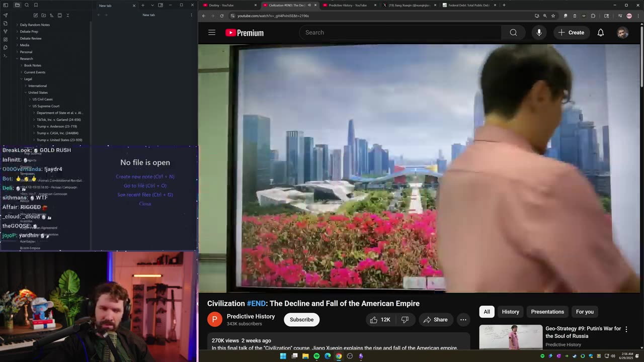
Task: Click the paper plane ribbon icon in Obsidian
Action: 6,15
